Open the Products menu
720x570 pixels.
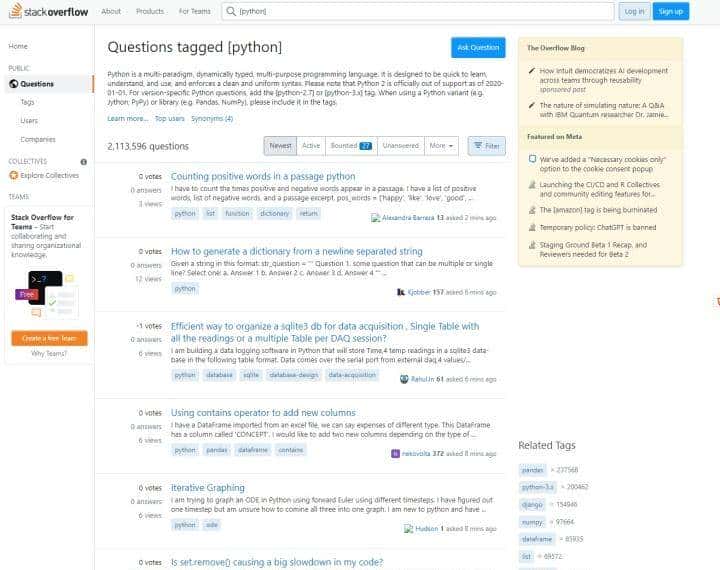(x=150, y=11)
